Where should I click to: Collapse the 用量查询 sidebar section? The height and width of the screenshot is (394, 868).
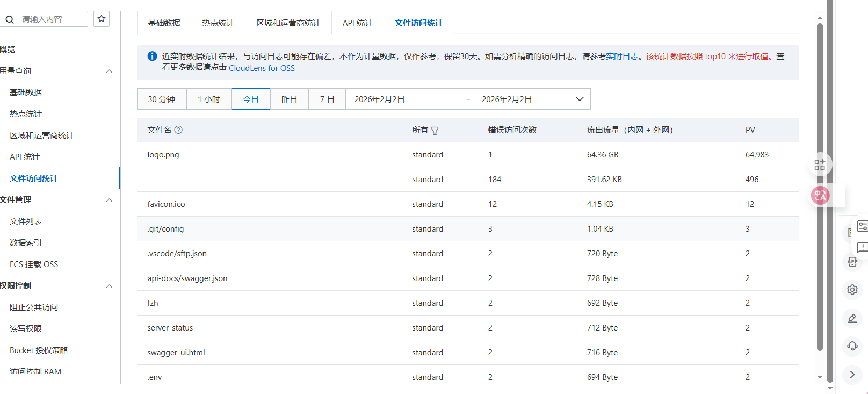click(x=109, y=71)
